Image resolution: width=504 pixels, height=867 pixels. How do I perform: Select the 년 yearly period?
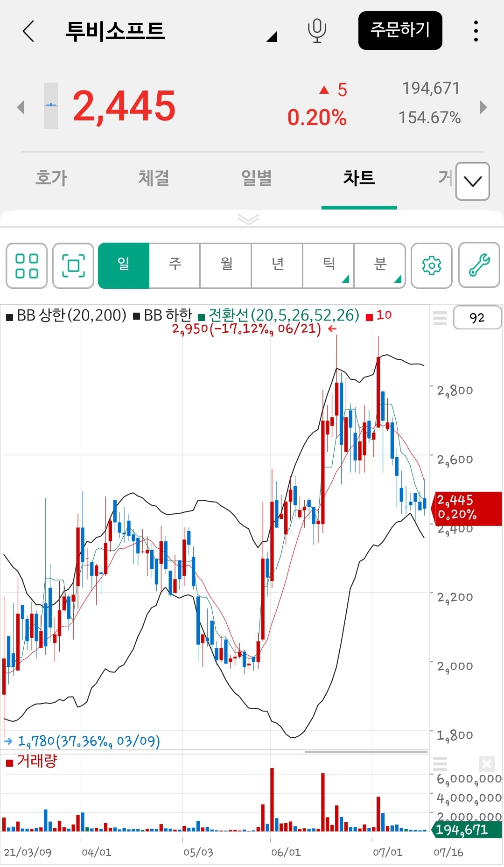coord(277,266)
